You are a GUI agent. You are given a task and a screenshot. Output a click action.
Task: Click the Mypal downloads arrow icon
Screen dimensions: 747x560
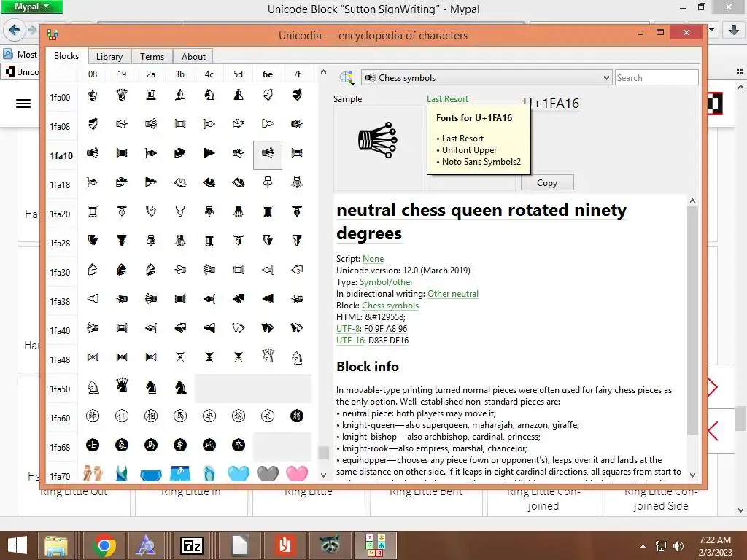[x=734, y=30]
